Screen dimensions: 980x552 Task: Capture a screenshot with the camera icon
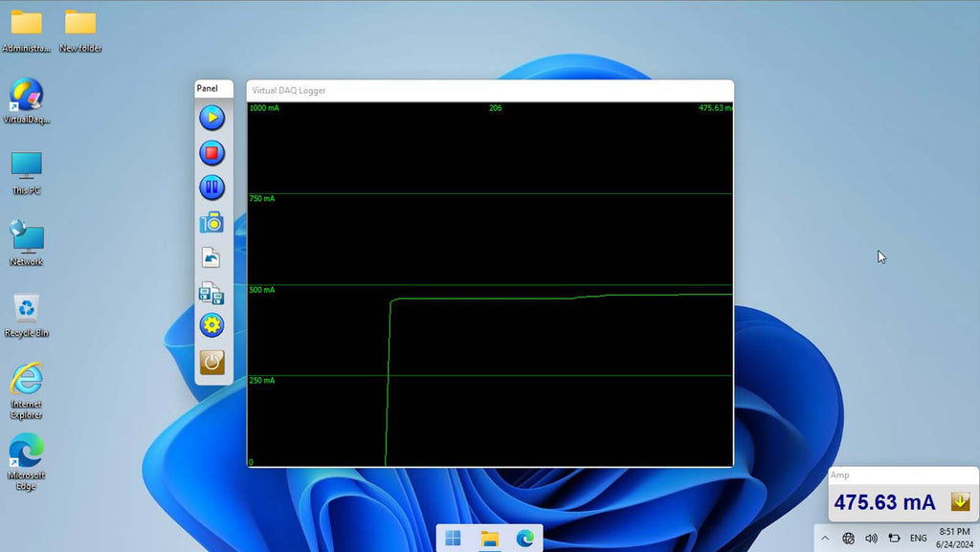click(212, 223)
